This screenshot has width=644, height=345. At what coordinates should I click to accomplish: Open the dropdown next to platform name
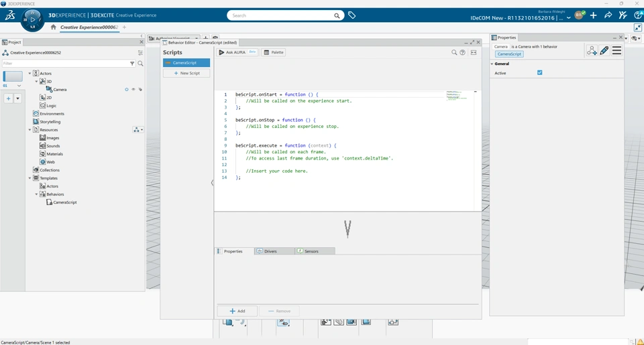pos(569,18)
